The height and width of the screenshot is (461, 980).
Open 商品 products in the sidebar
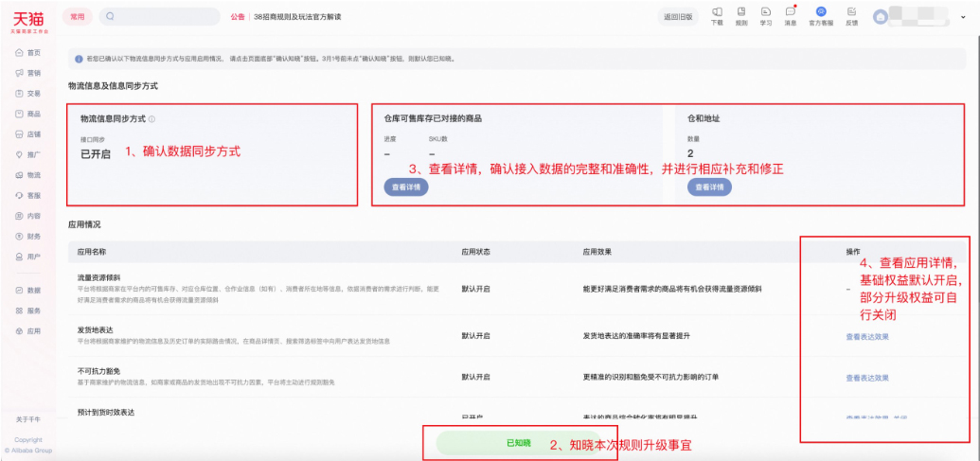pyautogui.click(x=28, y=114)
